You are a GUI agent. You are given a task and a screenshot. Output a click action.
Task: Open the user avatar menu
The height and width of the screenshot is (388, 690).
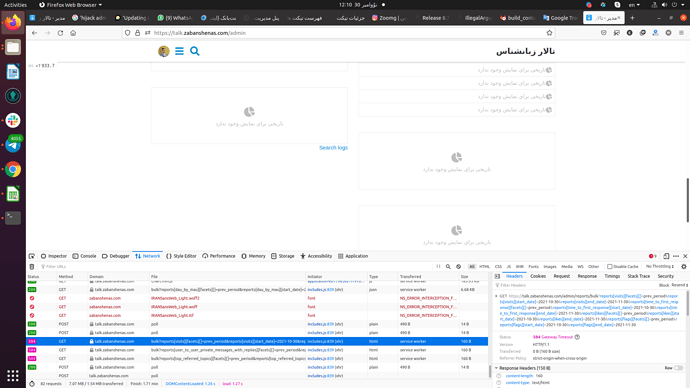[x=164, y=51]
